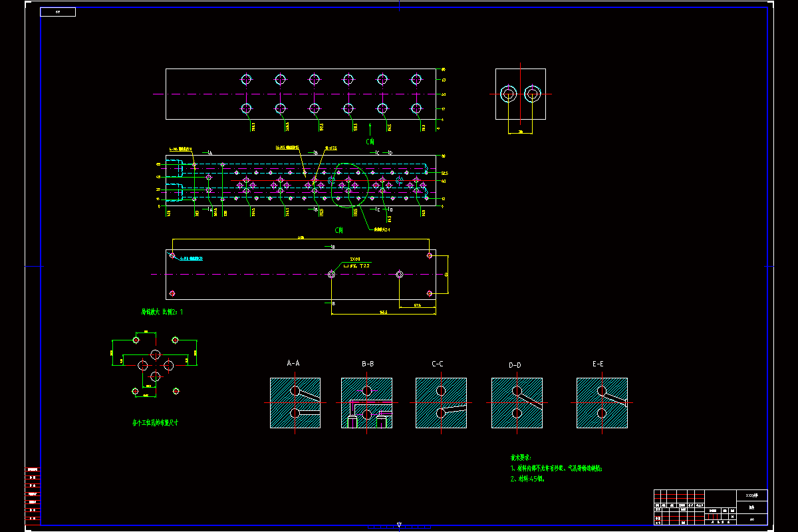Image resolution: width=798 pixels, height=532 pixels.
Task: Click the B-B section label
Action: coord(368,364)
